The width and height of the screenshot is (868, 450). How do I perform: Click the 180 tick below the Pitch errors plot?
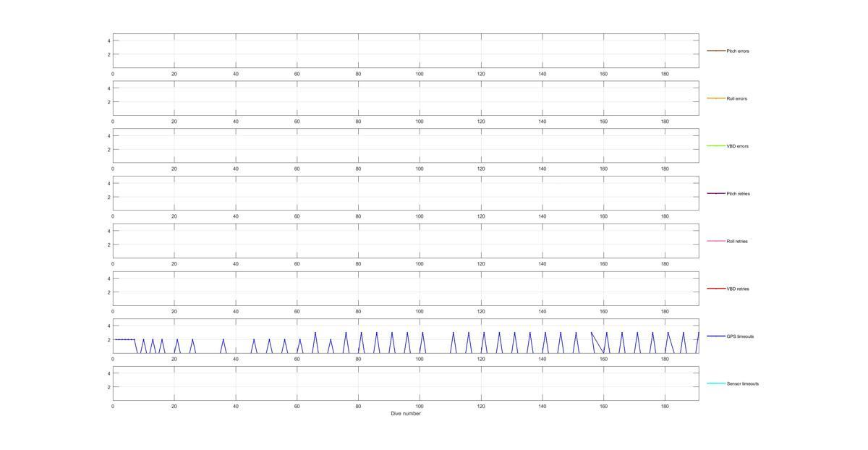pyautogui.click(x=665, y=74)
